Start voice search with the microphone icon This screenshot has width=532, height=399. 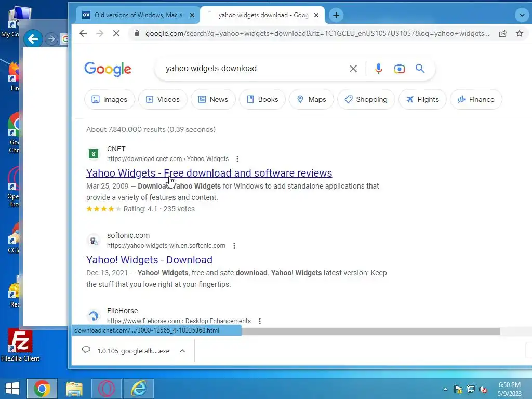coord(379,69)
